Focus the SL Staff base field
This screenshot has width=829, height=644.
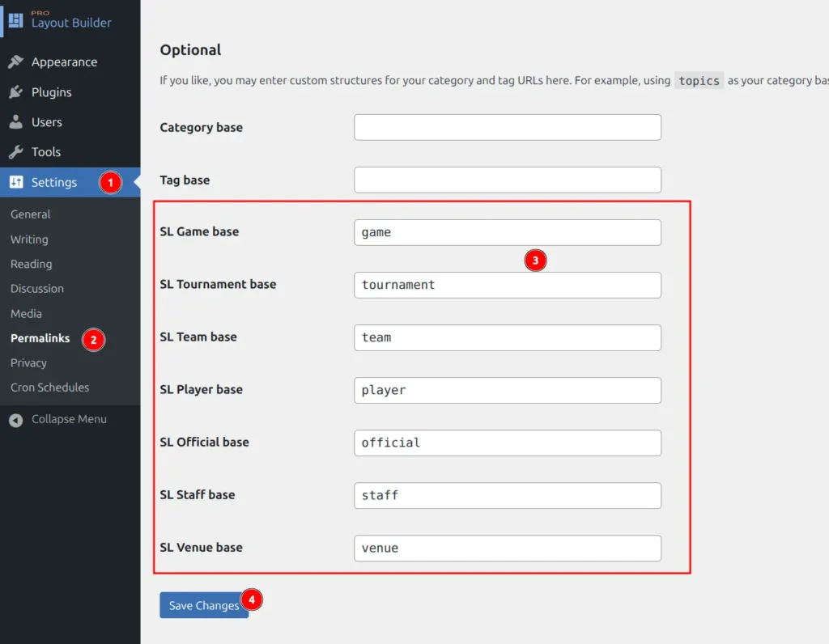point(508,496)
